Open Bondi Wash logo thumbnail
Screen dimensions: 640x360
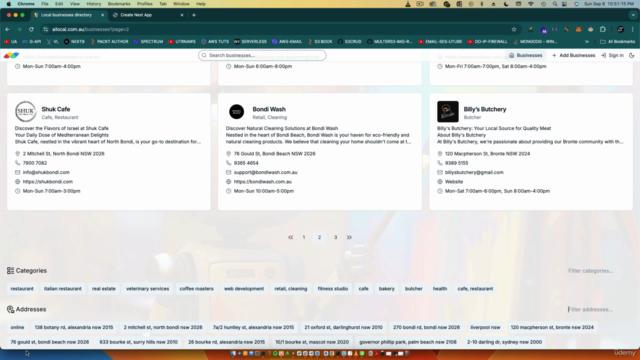(x=236, y=111)
